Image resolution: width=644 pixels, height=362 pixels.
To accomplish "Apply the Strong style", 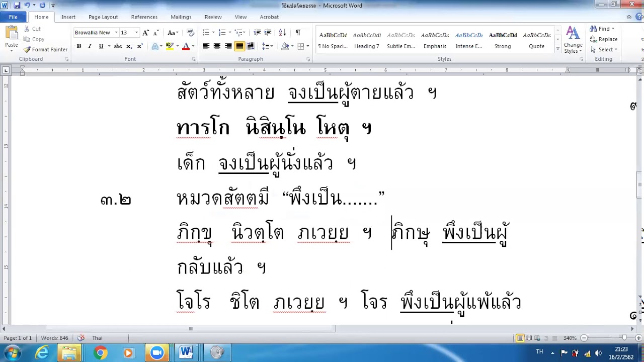I will (x=503, y=40).
